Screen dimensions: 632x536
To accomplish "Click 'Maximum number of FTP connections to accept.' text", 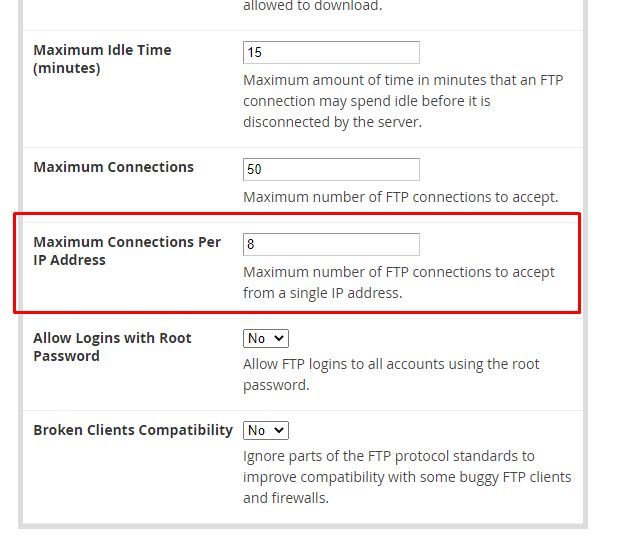I will coord(400,197).
